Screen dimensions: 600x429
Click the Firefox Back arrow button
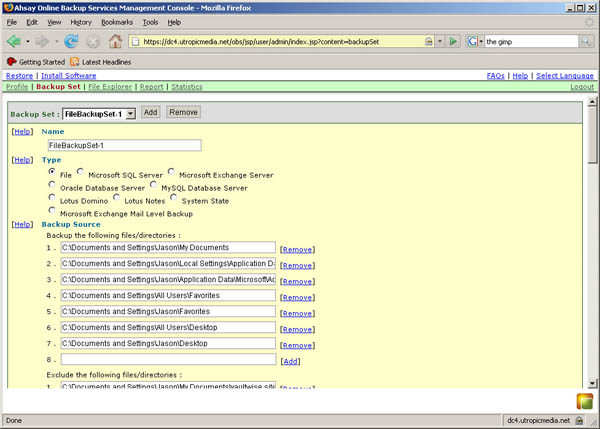click(x=14, y=41)
